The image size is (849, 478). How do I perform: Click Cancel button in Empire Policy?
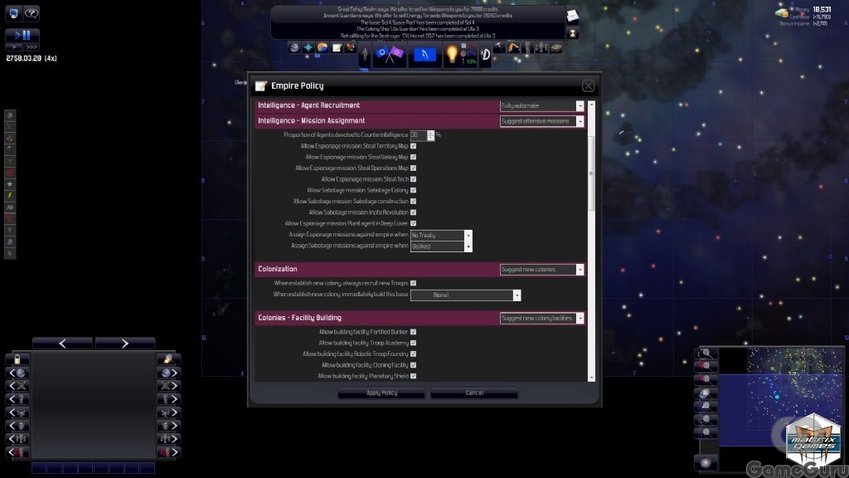click(474, 393)
